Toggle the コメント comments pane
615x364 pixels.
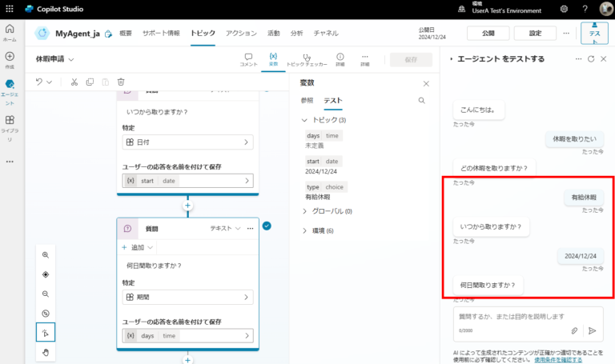(249, 59)
